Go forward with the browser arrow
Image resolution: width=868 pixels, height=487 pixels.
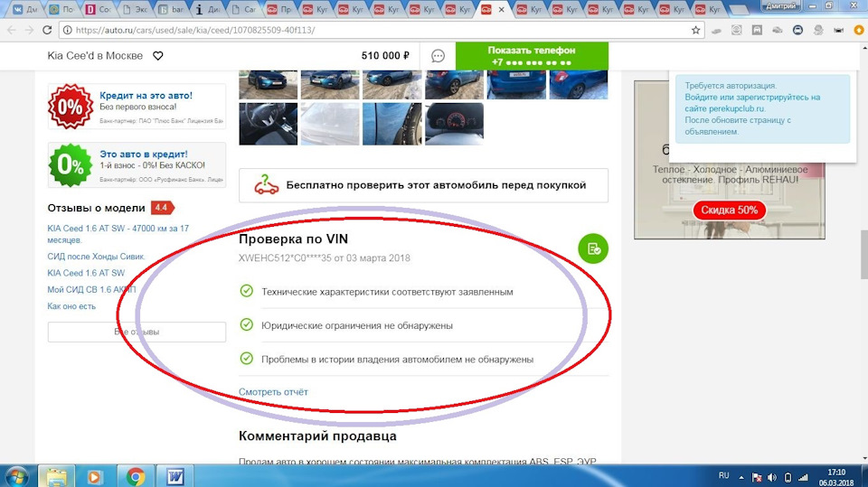[x=29, y=30]
